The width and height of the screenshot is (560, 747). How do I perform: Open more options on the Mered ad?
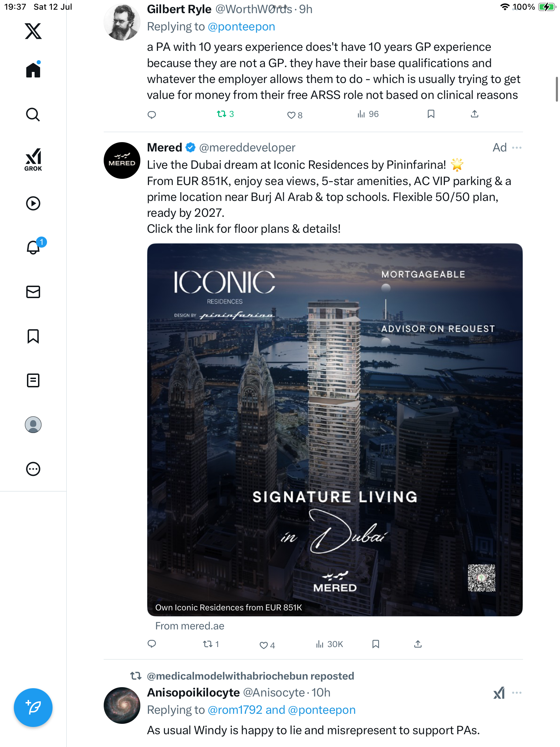click(517, 148)
